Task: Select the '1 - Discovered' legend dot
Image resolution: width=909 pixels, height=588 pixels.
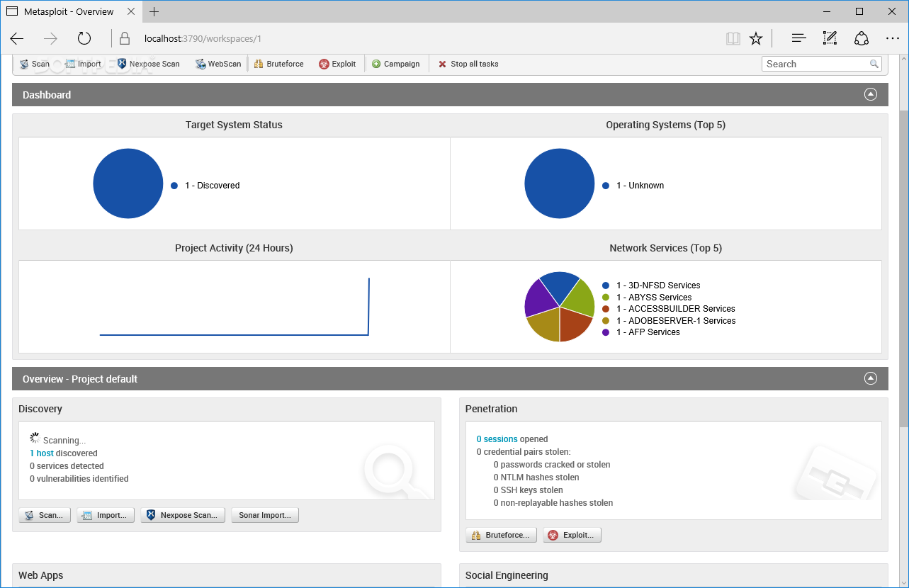Action: pos(174,186)
